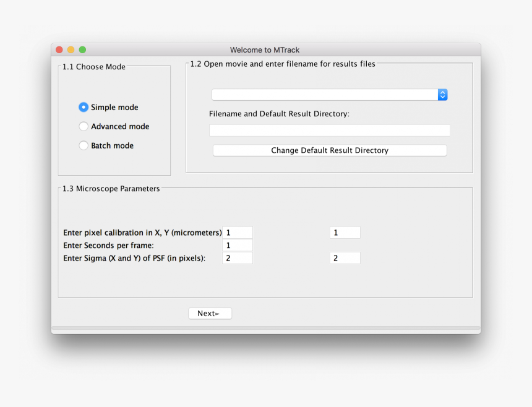Click the Change Default Result Directory button
Screen dimensions: 532x407
click(x=330, y=150)
